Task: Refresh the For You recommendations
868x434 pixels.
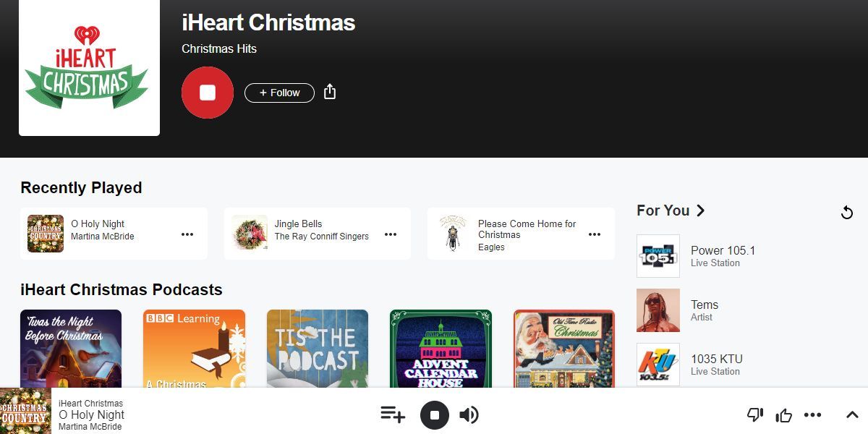Action: tap(847, 213)
